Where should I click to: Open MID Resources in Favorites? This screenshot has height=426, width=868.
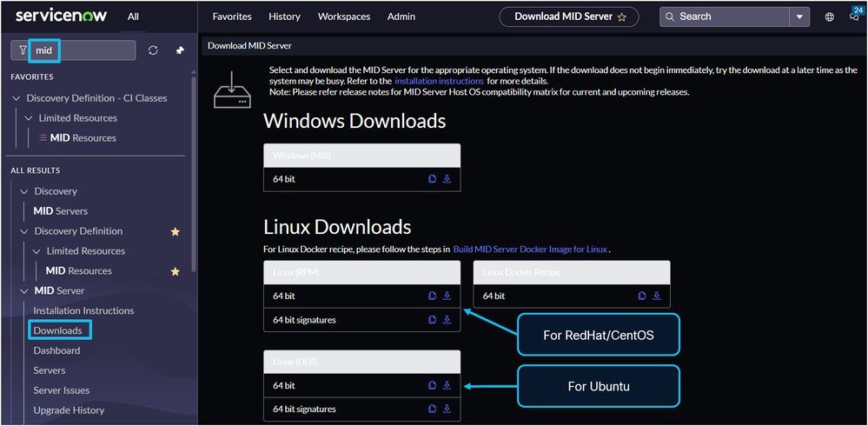83,138
